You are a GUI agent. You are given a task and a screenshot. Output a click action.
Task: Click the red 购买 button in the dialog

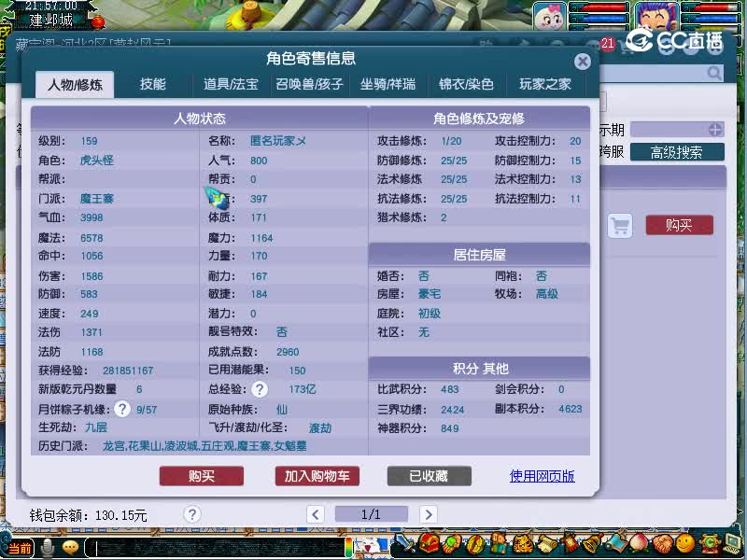[202, 476]
